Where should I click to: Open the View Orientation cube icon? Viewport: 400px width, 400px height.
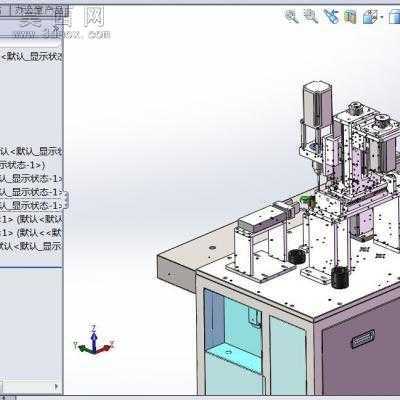point(370,16)
